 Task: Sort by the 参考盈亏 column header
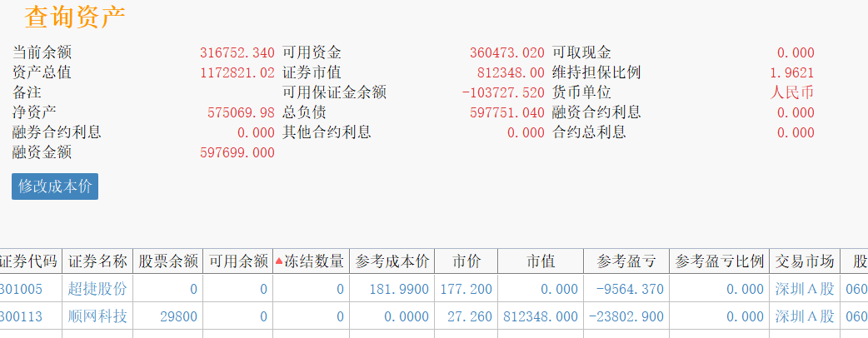[626, 261]
